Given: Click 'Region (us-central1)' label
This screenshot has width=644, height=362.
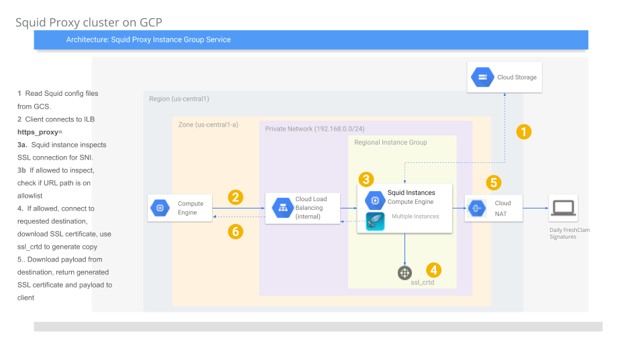Looking at the screenshot, I should point(179,99).
